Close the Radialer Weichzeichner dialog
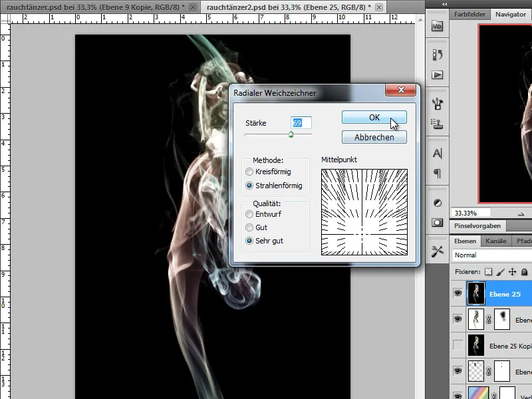 [401, 90]
